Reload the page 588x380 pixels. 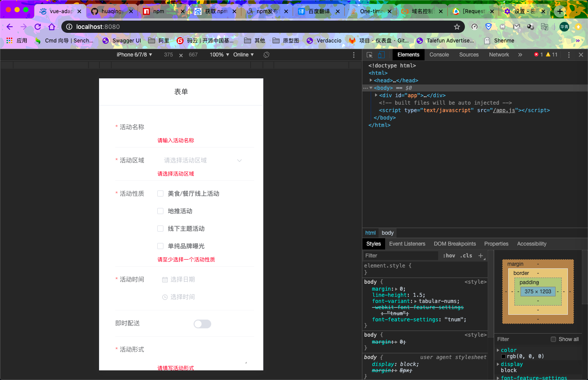click(38, 27)
